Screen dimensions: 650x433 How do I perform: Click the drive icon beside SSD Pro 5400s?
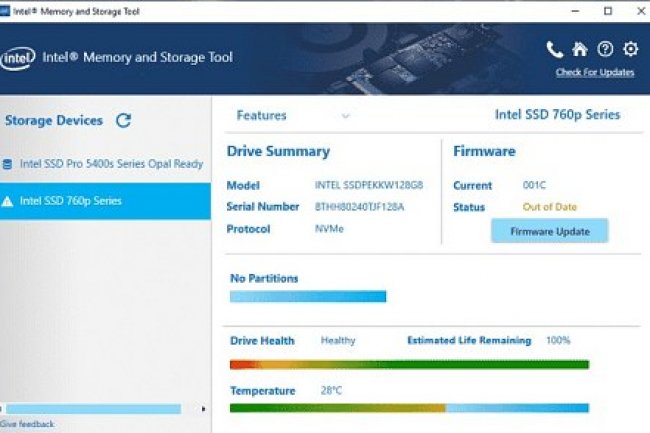click(x=7, y=164)
